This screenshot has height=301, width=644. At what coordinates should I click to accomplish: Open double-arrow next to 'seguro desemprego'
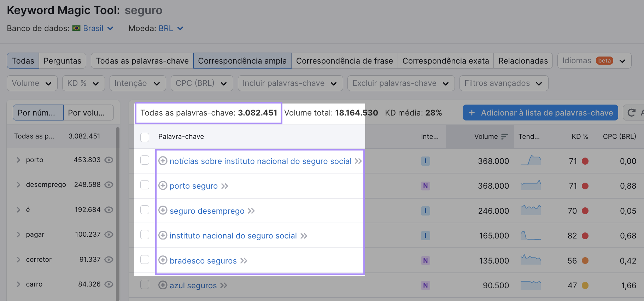[x=251, y=211]
